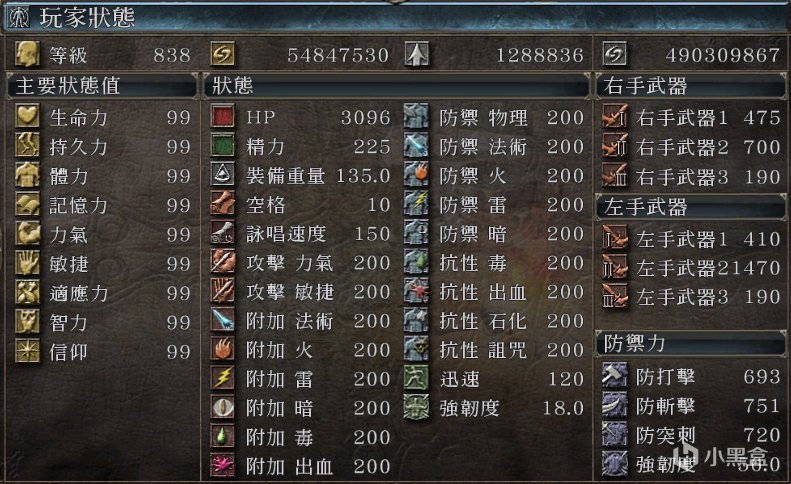
Task: Click the 玩家狀態 title icon
Action: tap(19, 17)
